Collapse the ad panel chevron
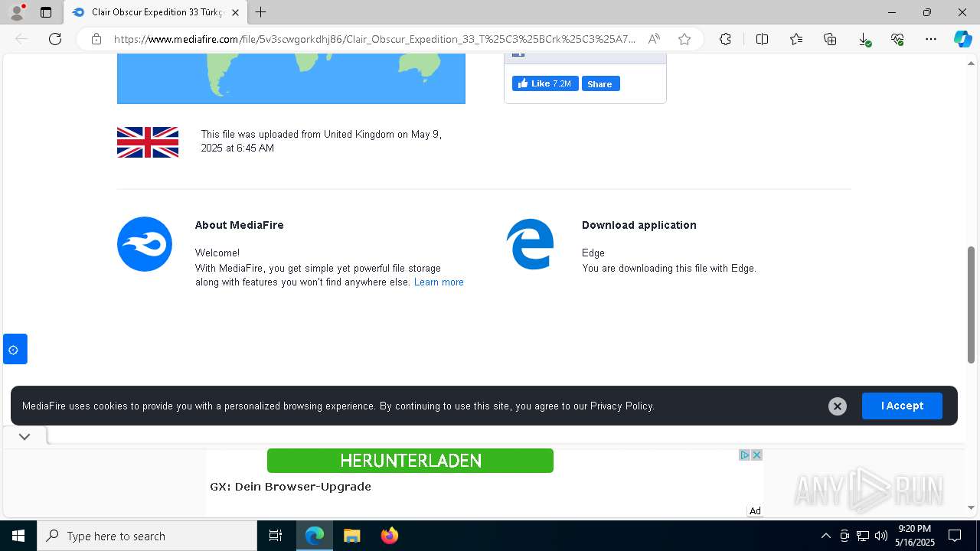This screenshot has height=551, width=980. 24,436
